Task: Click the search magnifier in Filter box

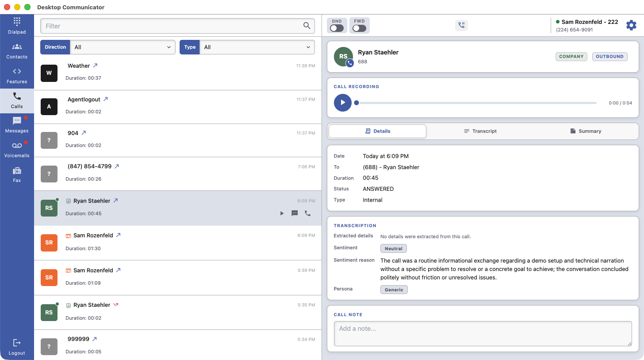Action: 307,26
